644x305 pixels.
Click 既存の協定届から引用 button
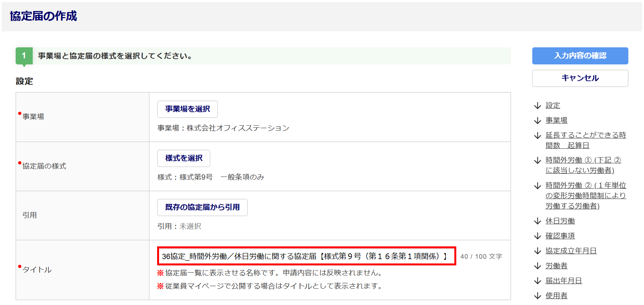(x=202, y=207)
